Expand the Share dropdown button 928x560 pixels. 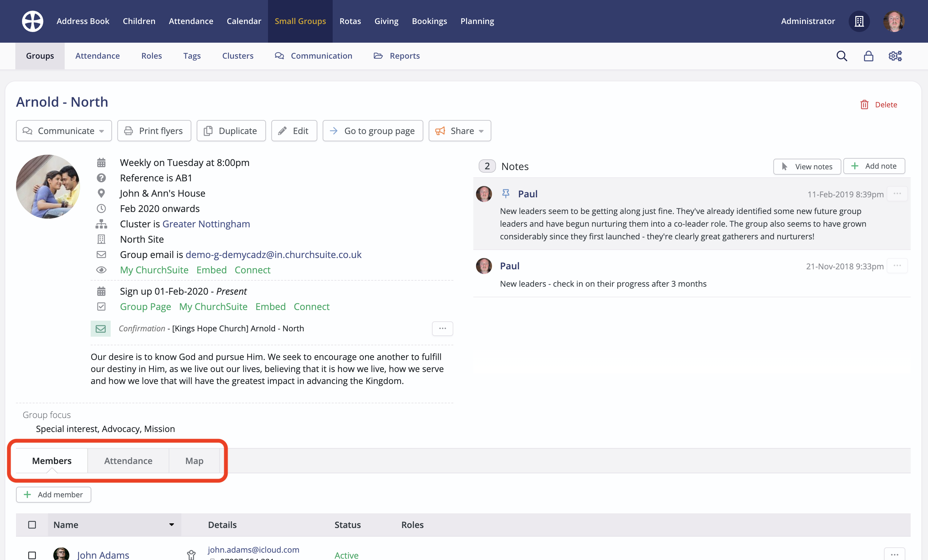point(459,131)
